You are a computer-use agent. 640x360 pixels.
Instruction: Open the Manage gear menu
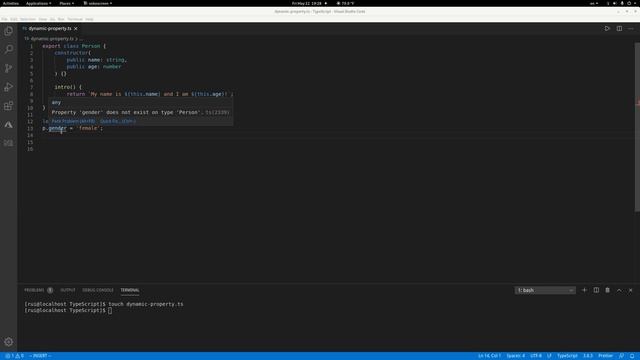coord(9,342)
